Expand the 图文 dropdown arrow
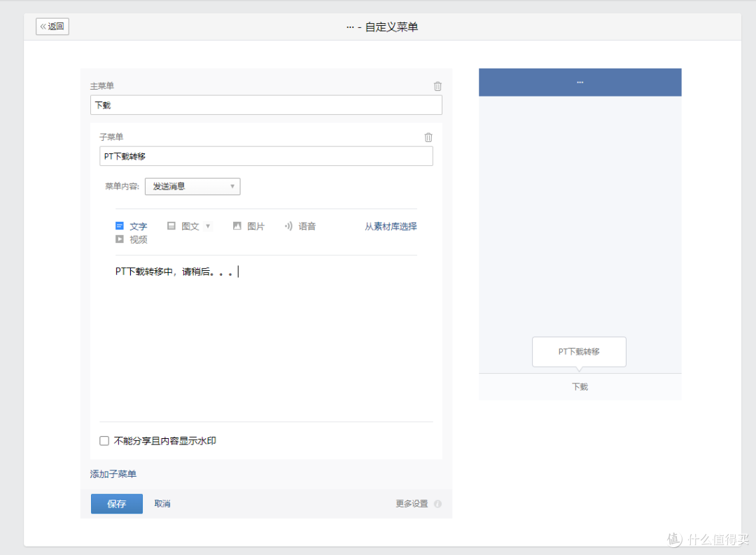The width and height of the screenshot is (756, 555). 208,226
